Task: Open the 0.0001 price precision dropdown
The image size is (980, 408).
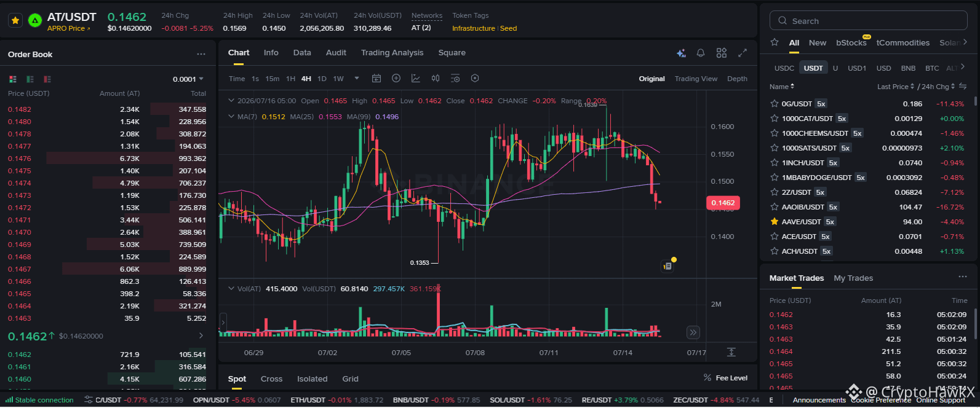Action: [x=188, y=79]
